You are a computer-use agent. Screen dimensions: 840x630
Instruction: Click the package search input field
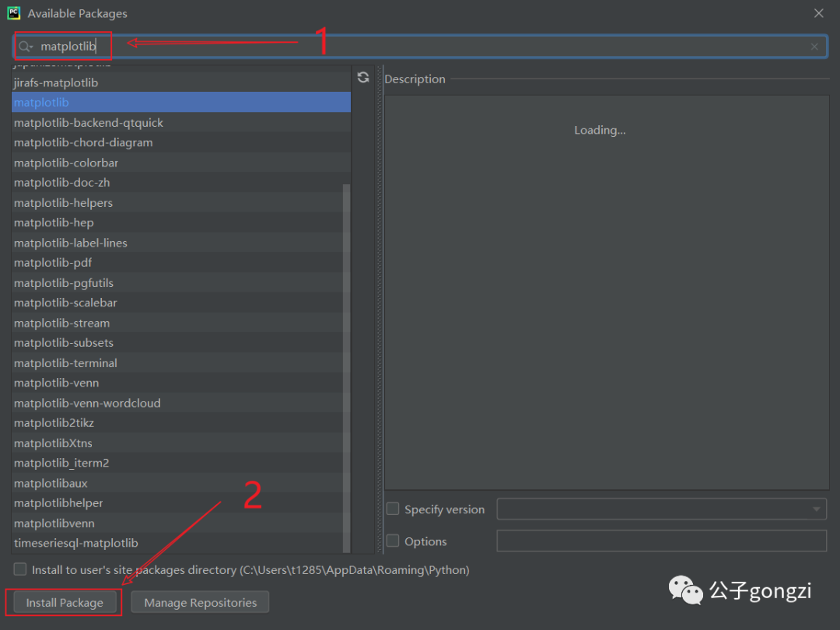point(421,47)
